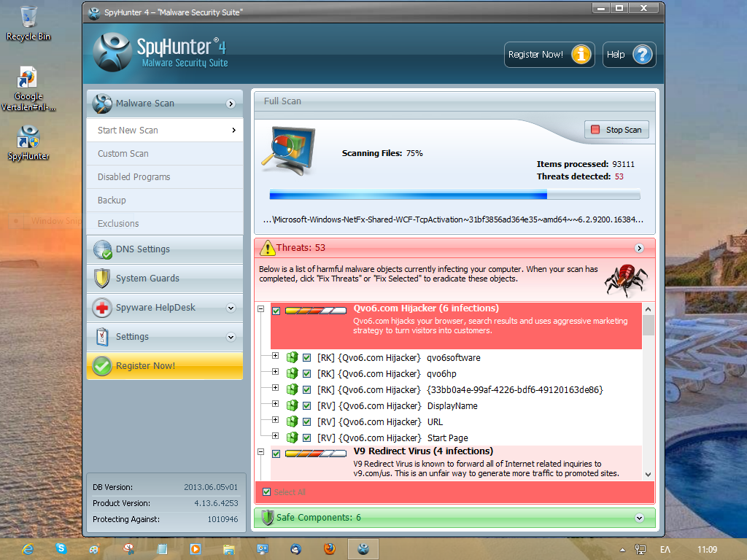Uncheck the {33bb0a4e-99af...} entry checkbox
This screenshot has width=747, height=560.
pyautogui.click(x=307, y=389)
